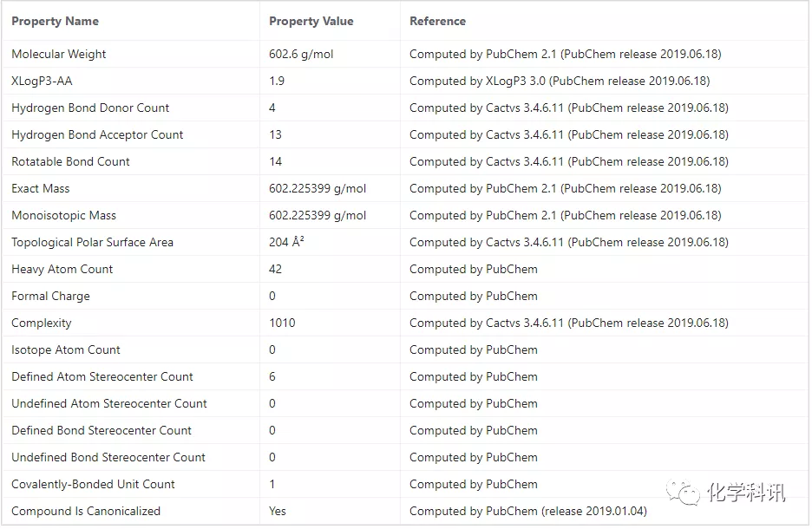Click the Property Name column header
The height and width of the screenshot is (529, 812).
(55, 21)
